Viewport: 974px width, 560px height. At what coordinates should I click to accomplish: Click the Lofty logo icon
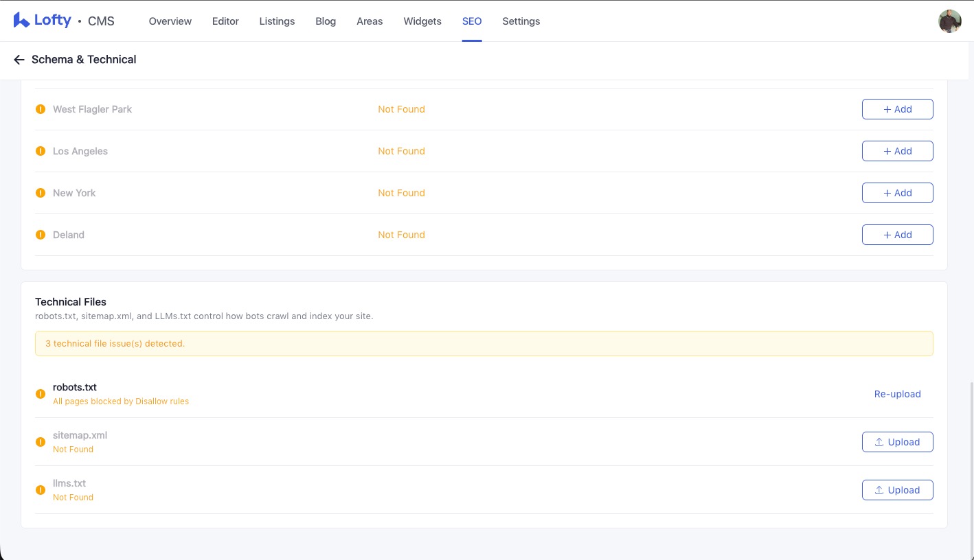point(20,21)
